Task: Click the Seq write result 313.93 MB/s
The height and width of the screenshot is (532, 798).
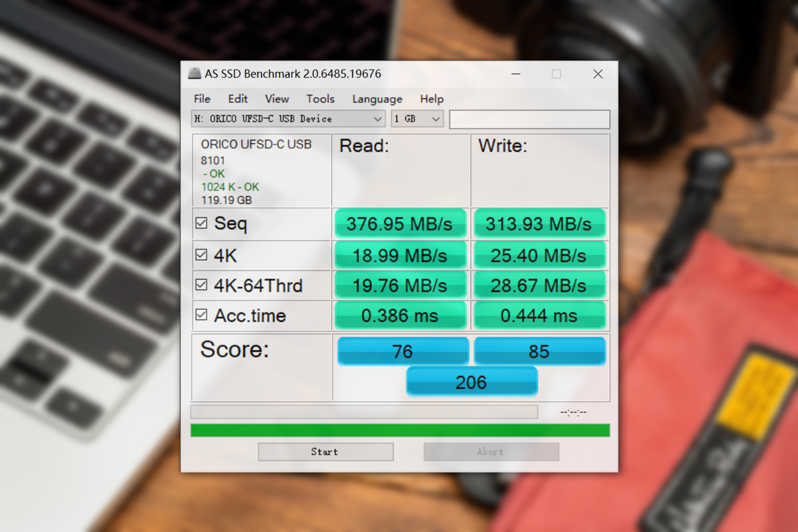Action: click(539, 223)
